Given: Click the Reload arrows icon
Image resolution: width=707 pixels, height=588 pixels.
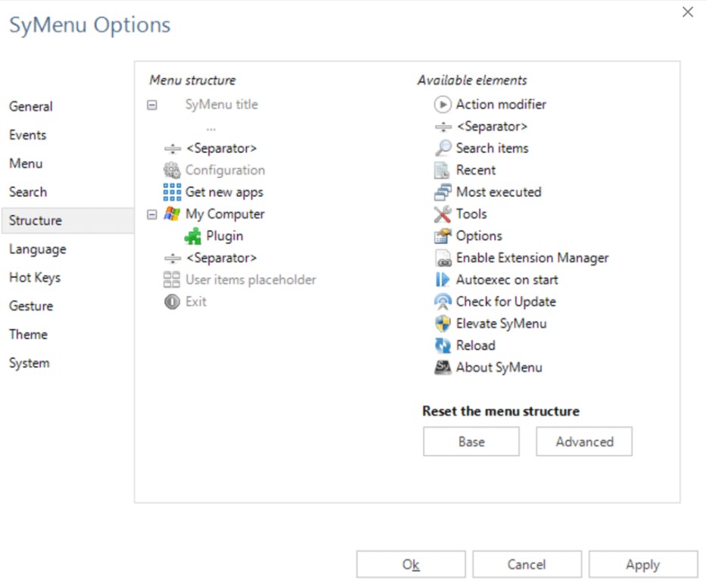Looking at the screenshot, I should [443, 346].
